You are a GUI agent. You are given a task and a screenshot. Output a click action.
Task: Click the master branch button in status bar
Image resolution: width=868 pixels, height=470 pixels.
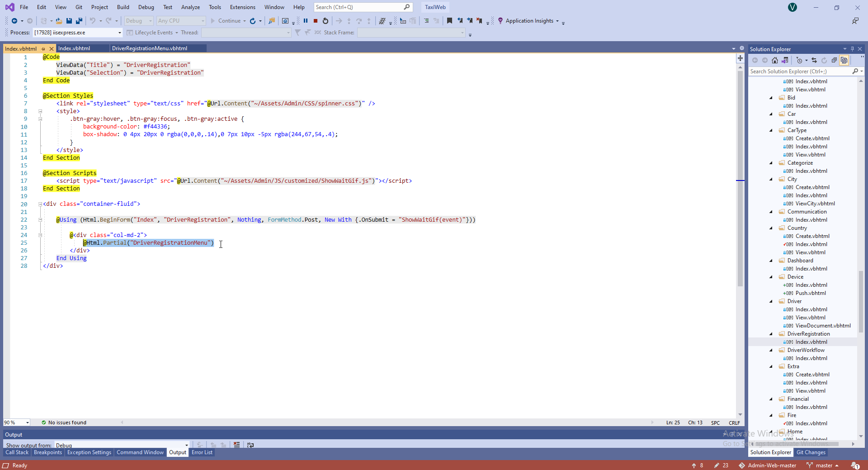(823, 465)
